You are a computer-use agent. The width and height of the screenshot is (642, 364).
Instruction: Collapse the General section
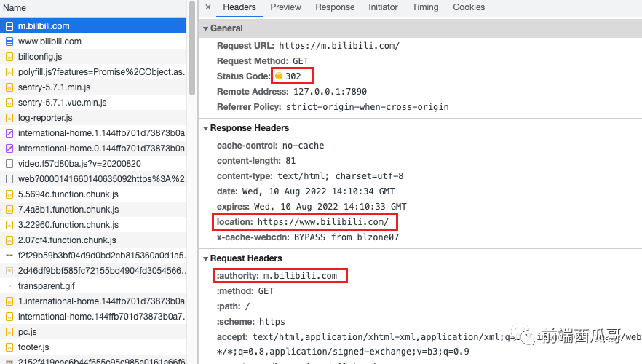(205, 28)
